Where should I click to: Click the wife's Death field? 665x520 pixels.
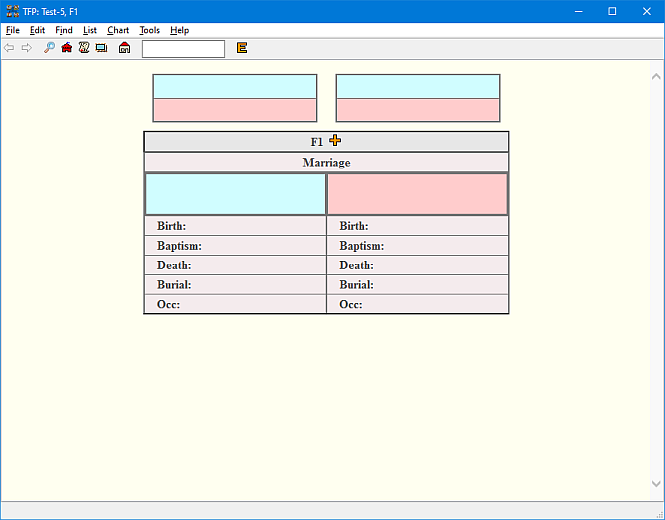coord(417,265)
